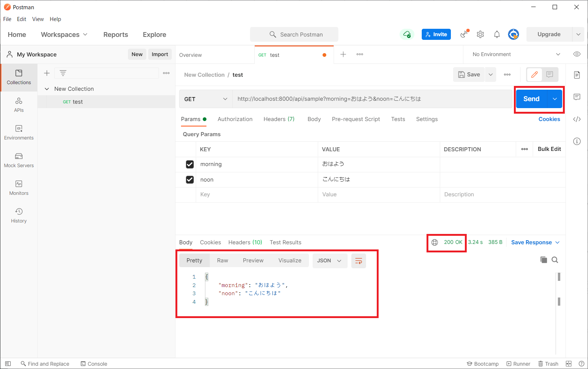Select the test request in collection tree

pyautogui.click(x=106, y=102)
